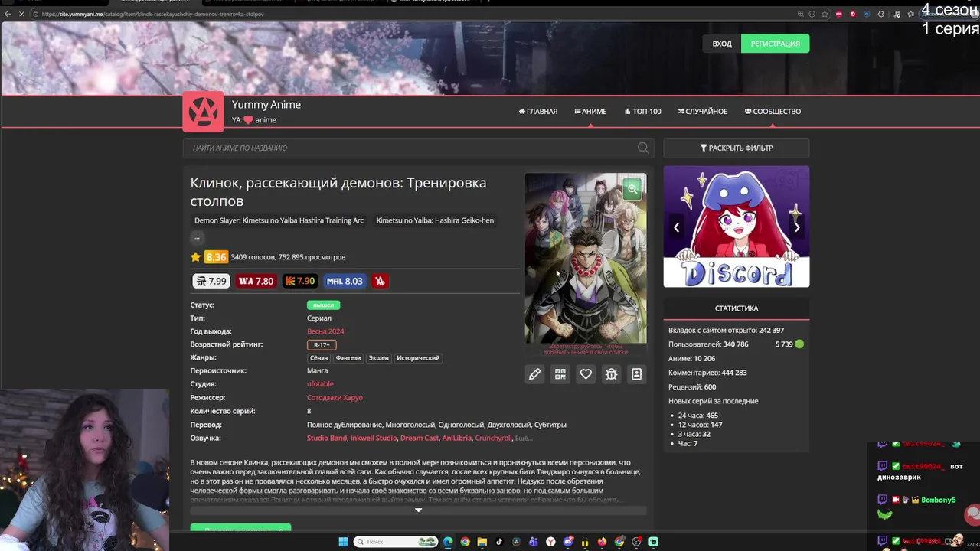Image resolution: width=980 pixels, height=551 pixels.
Task: Select the Экшен genre tag
Action: tap(379, 358)
